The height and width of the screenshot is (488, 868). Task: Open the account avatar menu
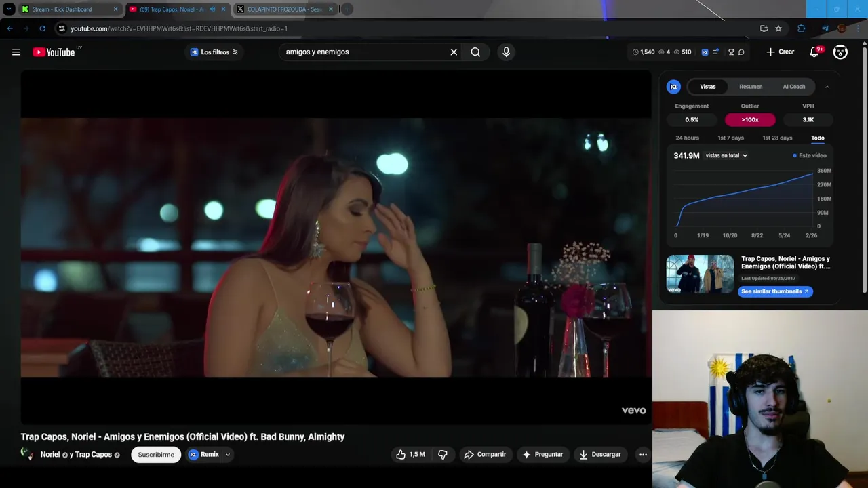click(x=840, y=52)
